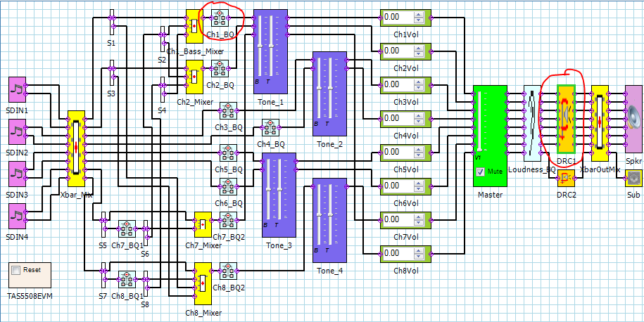Click the Ch5_BQ biquad filter icon
Viewport: 644px width, 322px height.
229,153
